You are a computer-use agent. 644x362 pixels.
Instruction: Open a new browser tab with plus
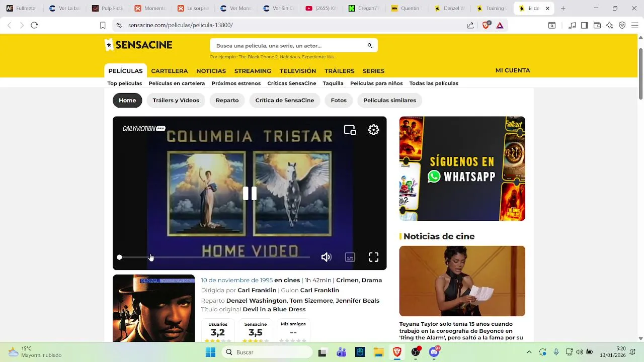pos(563,9)
